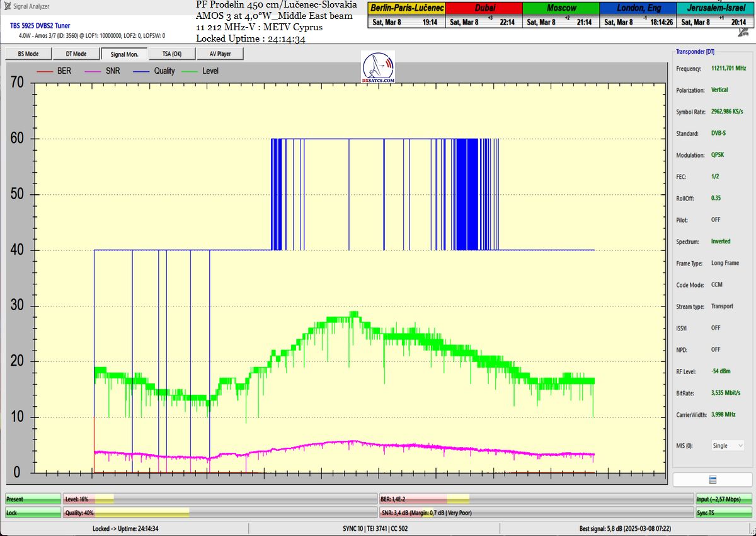Open the AV Player tab
Screen dimensions: 756x536
220,54
